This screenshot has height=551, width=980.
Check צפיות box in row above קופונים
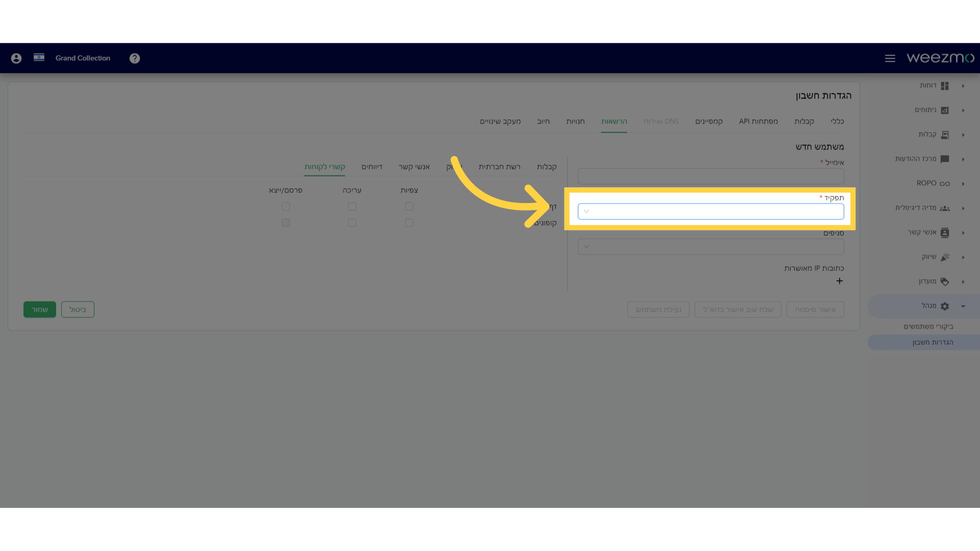pos(409,207)
